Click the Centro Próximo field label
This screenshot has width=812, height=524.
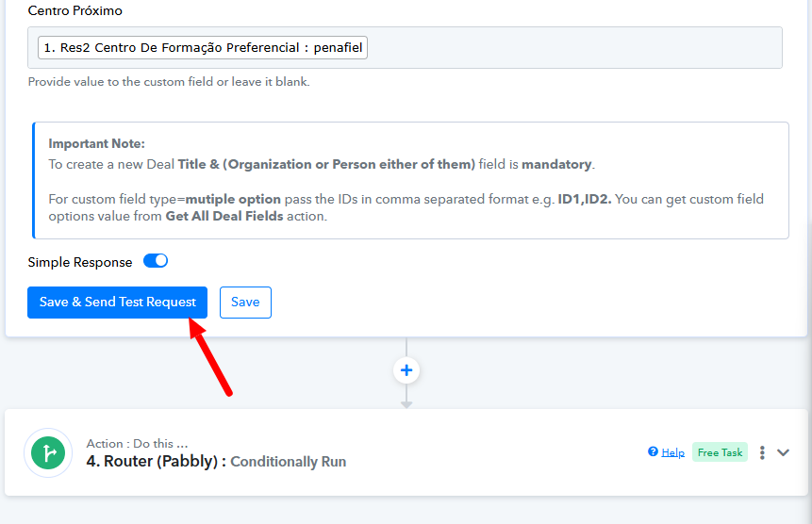[x=75, y=11]
